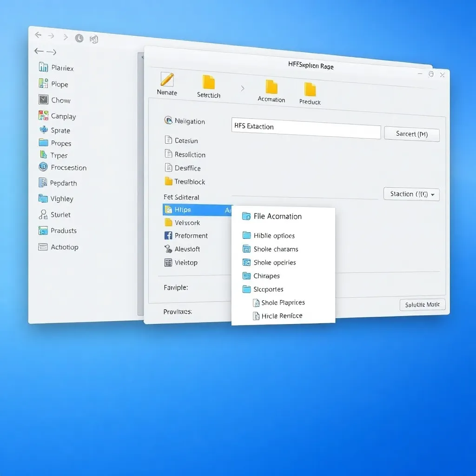This screenshot has height=476, width=476.
Task: Click the HFS Extaction text field
Action: (x=306, y=126)
